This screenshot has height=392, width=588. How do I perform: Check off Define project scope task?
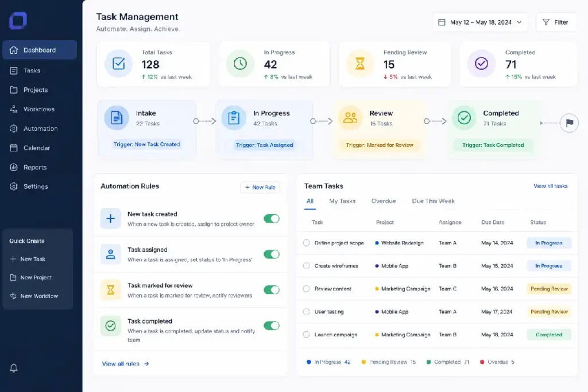pos(307,243)
